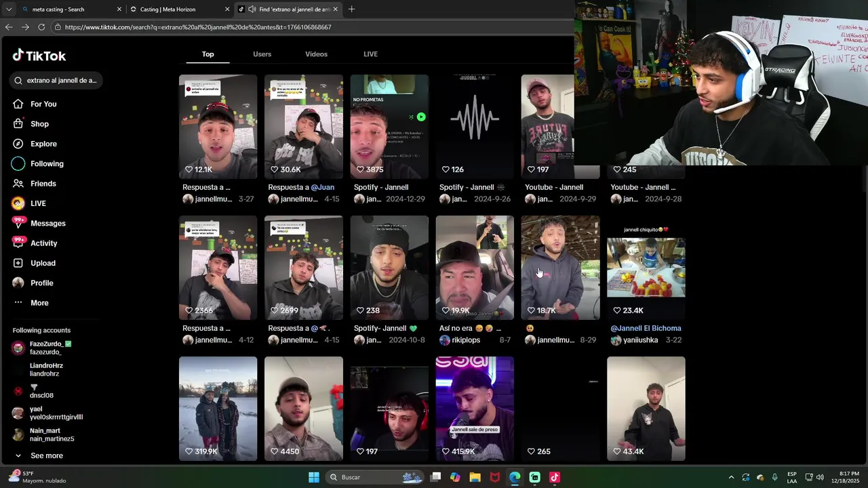
Task: Click the TikTok search field
Action: [57, 81]
